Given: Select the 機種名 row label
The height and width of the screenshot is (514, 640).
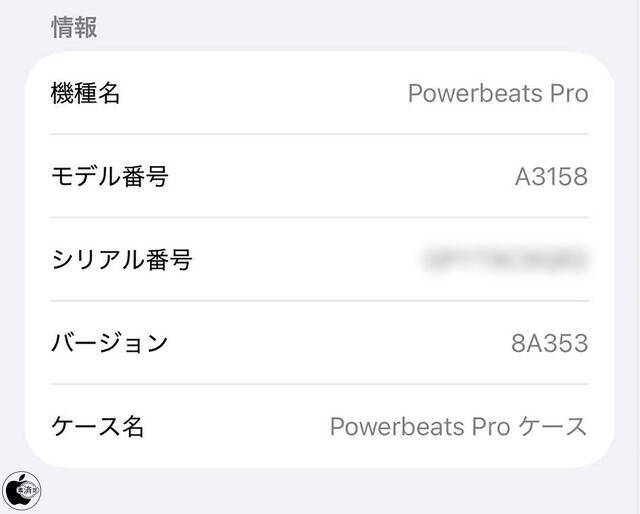Looking at the screenshot, I should [x=86, y=94].
